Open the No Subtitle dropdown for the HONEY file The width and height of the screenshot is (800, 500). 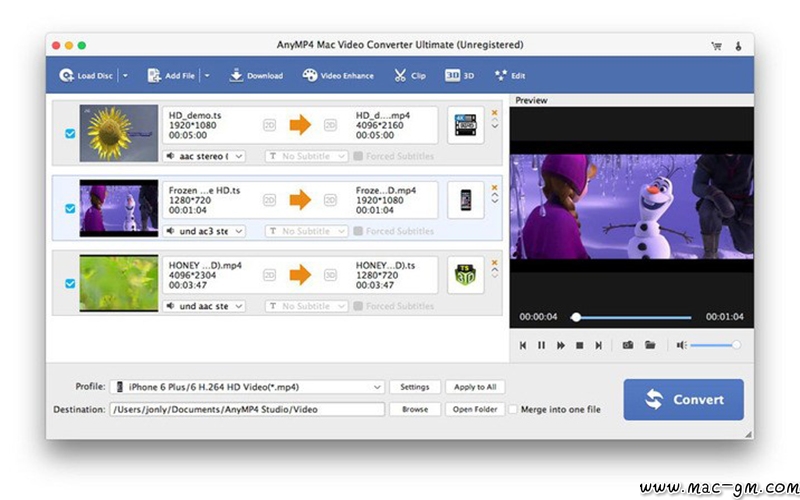click(x=306, y=306)
